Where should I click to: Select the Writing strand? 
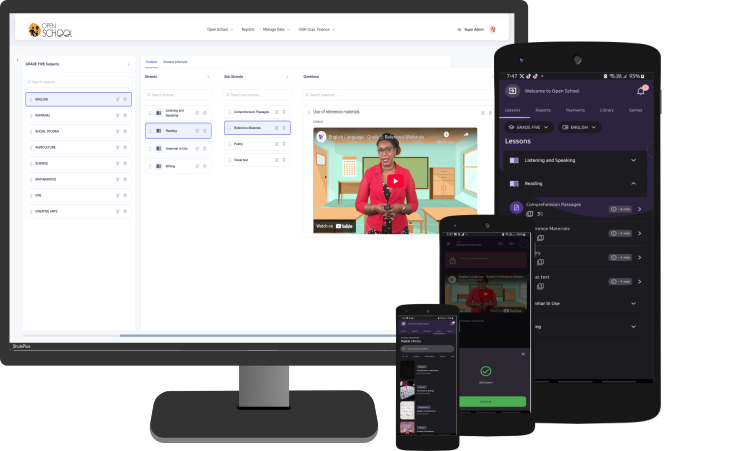pos(178,166)
